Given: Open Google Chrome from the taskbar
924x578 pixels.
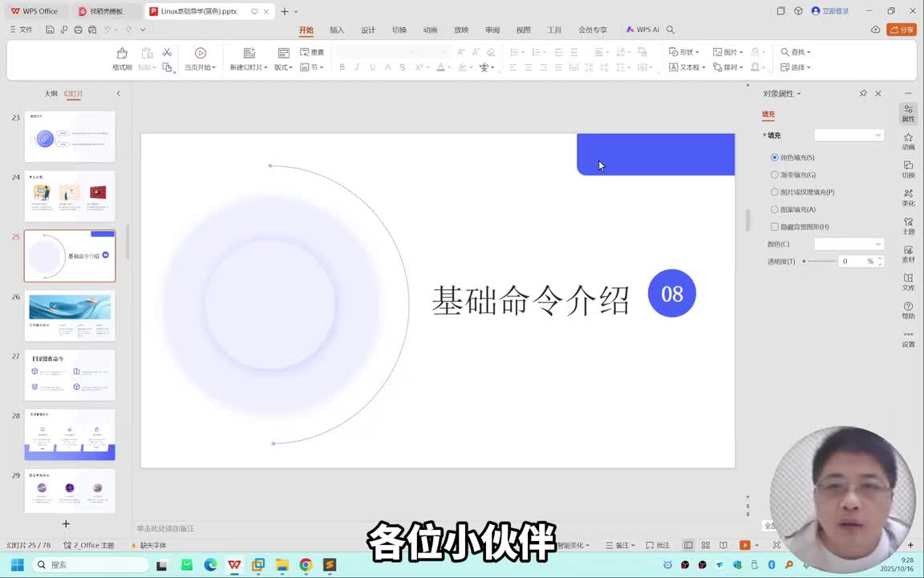Looking at the screenshot, I should [306, 564].
